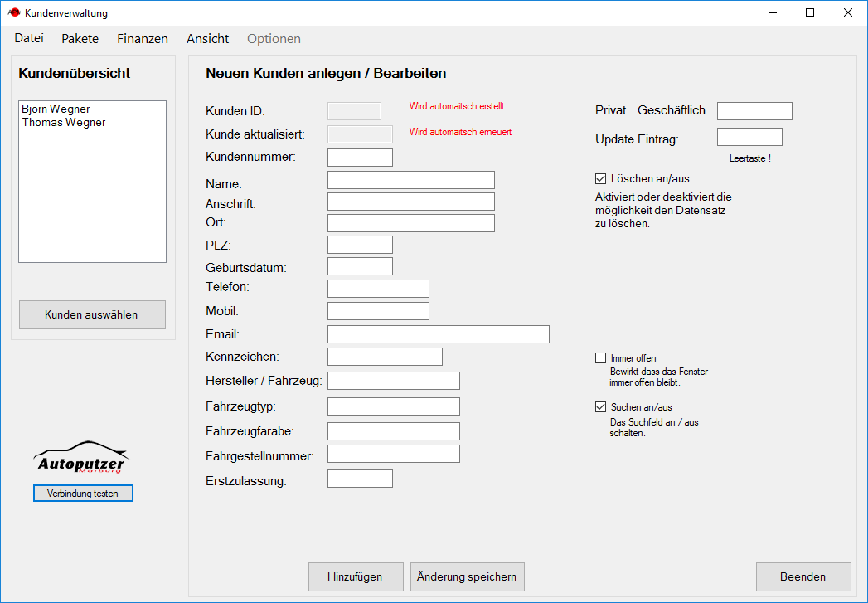This screenshot has width=868, height=603.
Task: Click Kunden auswählen button
Action: point(92,315)
